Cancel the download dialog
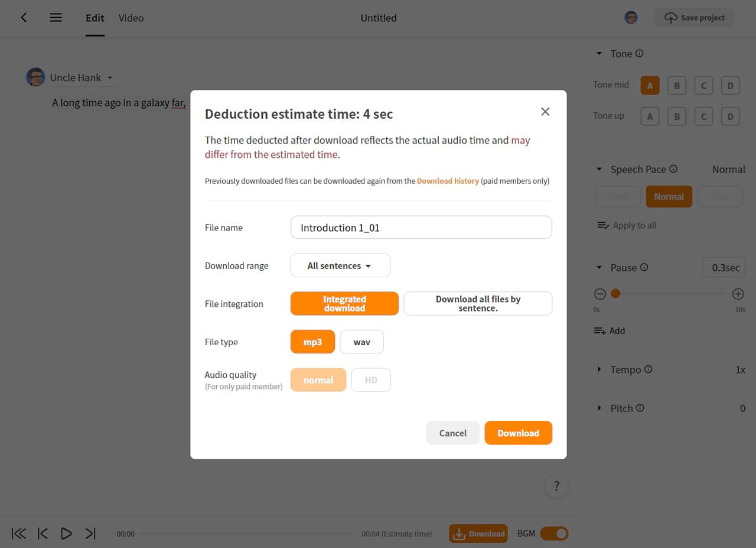 452,433
